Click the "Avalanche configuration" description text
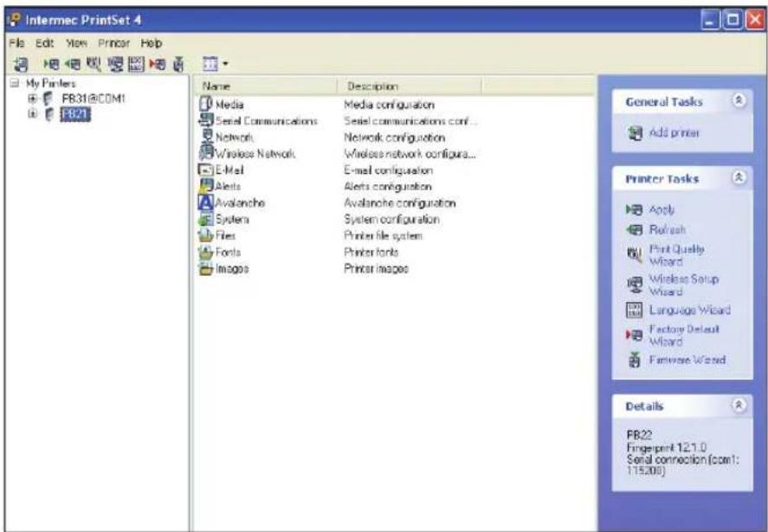This screenshot has height=532, width=768. coord(400,203)
